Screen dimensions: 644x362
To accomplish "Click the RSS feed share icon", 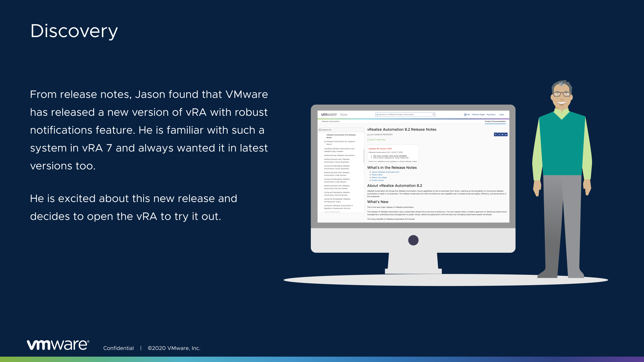I will coord(496,134).
